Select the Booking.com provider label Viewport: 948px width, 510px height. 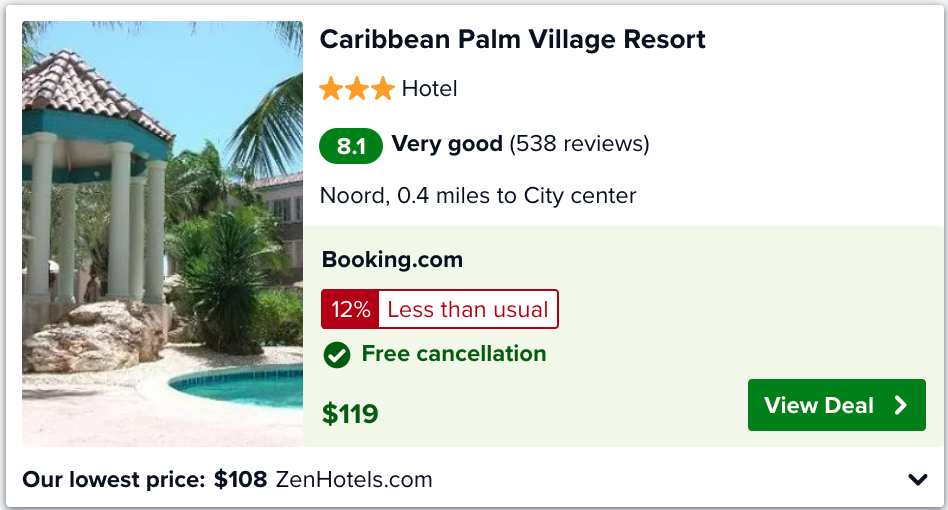click(392, 259)
